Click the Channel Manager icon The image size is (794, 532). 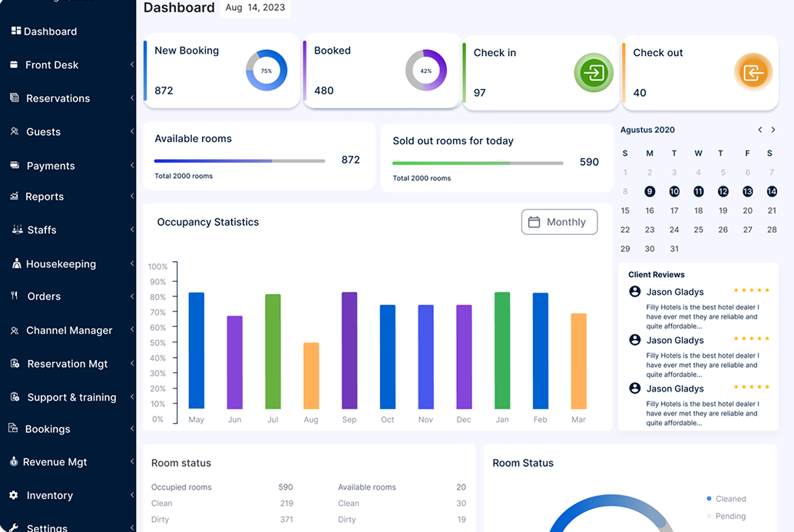click(14, 330)
